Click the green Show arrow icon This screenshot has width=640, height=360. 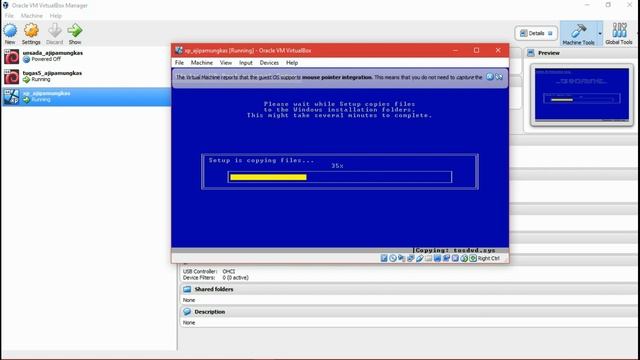click(x=75, y=31)
